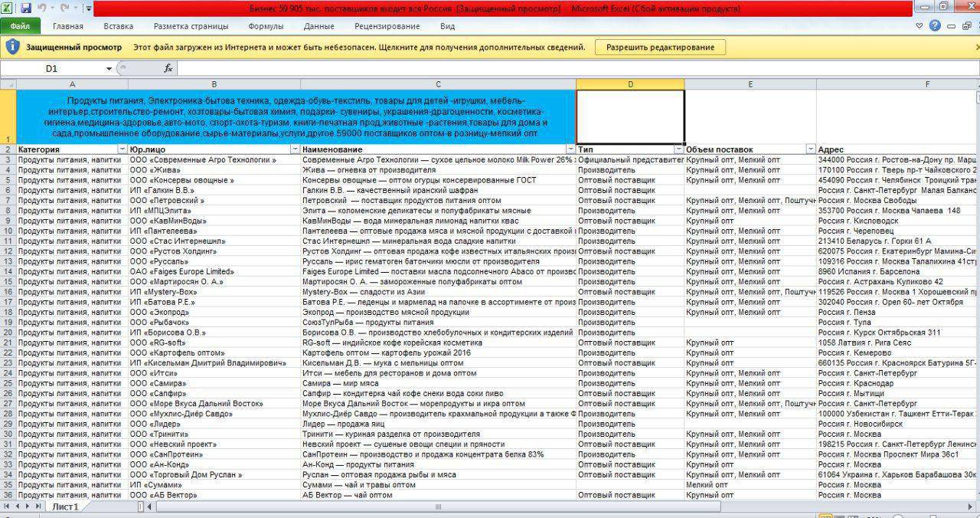Open the Customize Quick Access Toolbar dropdown
This screenshot has width=980, height=518.
[89, 8]
